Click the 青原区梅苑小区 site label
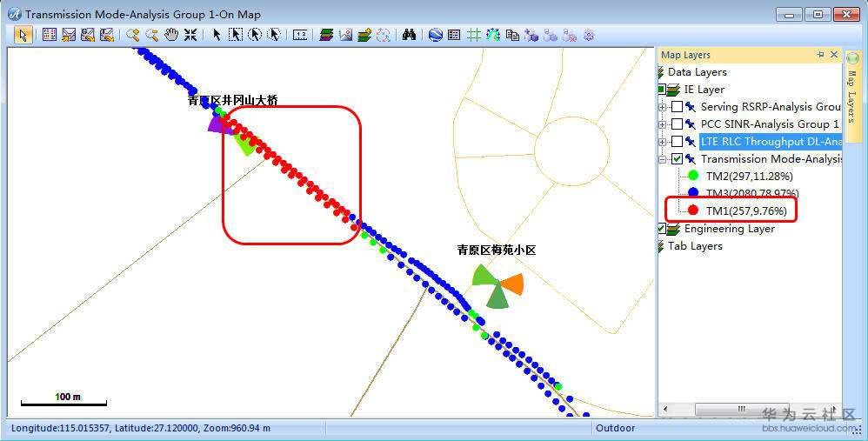The height and width of the screenshot is (441, 868). (x=497, y=251)
